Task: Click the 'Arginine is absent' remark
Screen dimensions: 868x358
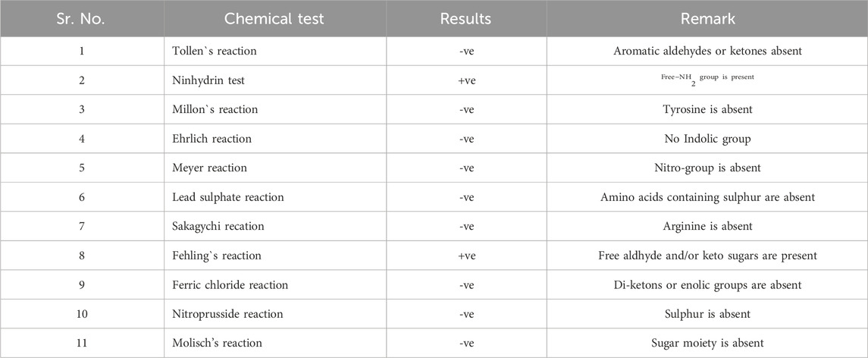Action: pyautogui.click(x=707, y=227)
